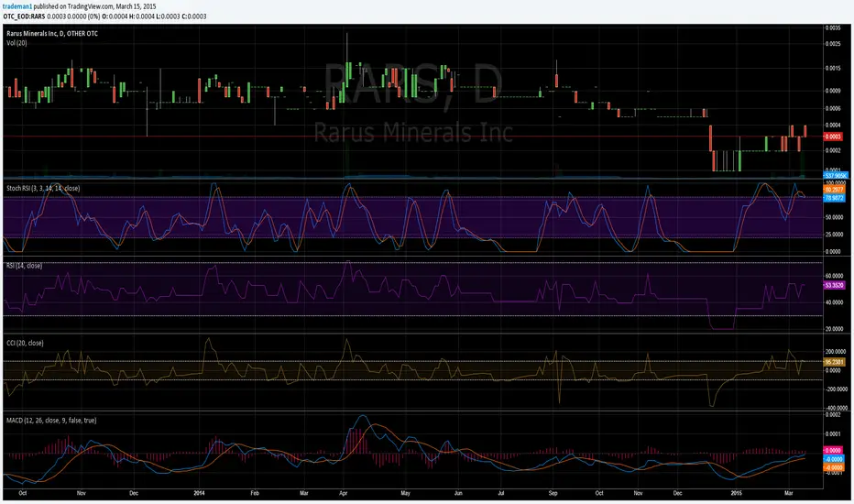854x504 pixels.
Task: Click the blue -0.0000 MACD line label
Action: coord(834,459)
